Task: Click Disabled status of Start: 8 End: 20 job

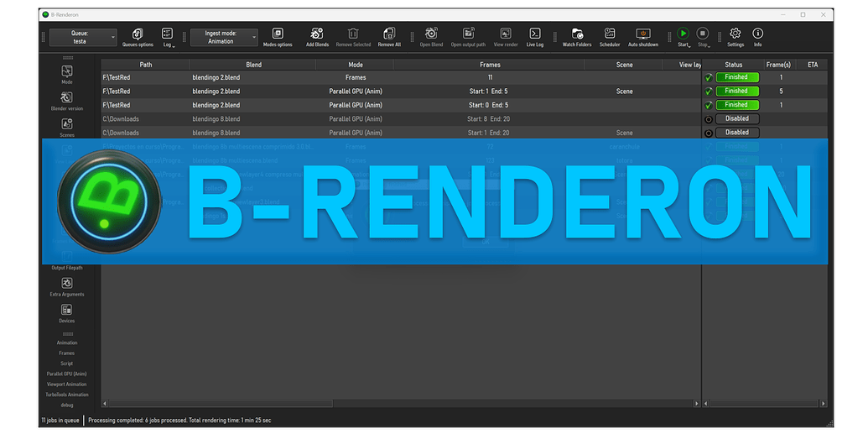Action: (737, 118)
